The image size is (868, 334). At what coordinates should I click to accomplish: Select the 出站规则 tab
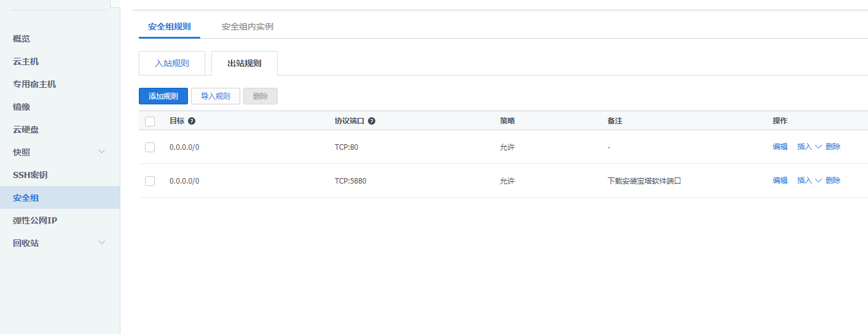(244, 63)
